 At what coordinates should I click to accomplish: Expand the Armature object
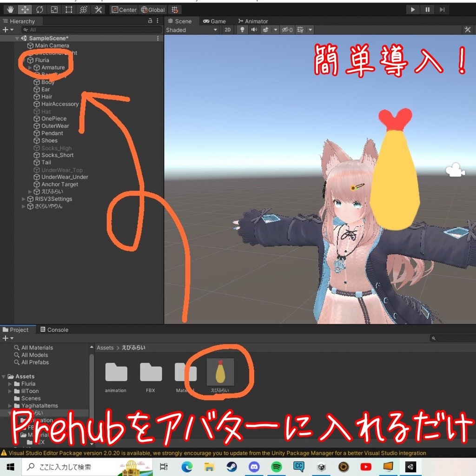click(x=30, y=67)
